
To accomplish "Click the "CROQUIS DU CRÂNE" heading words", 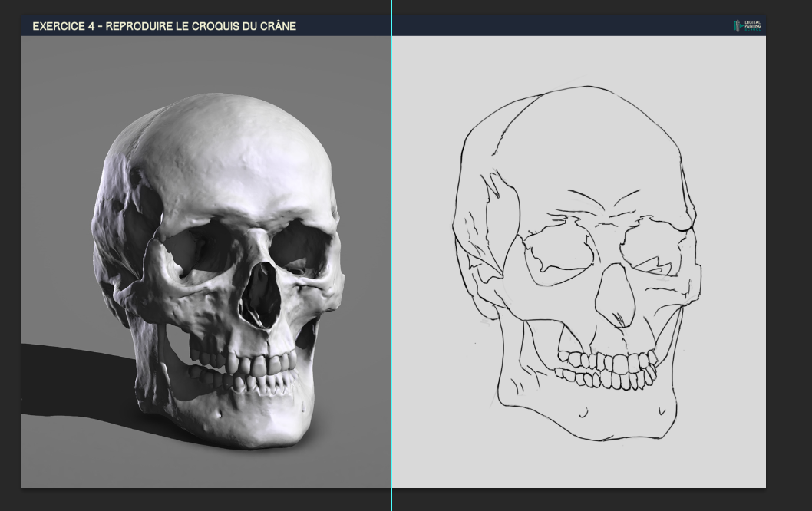I will (x=244, y=26).
